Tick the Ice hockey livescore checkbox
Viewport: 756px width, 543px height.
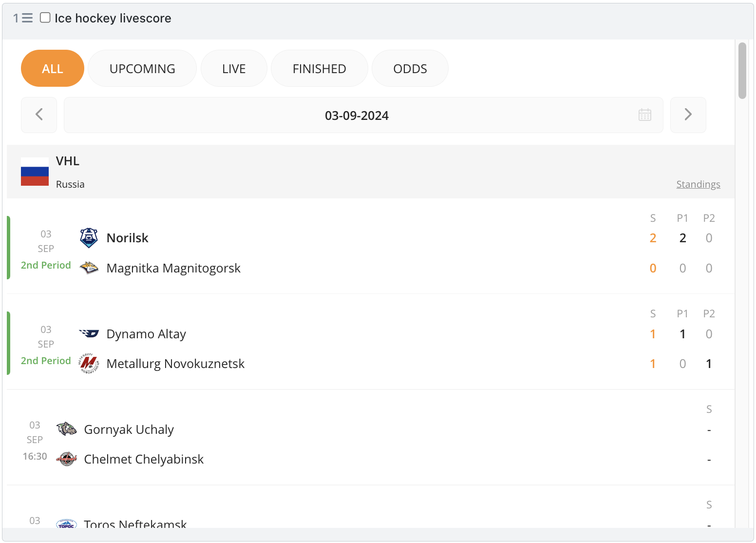pyautogui.click(x=45, y=18)
